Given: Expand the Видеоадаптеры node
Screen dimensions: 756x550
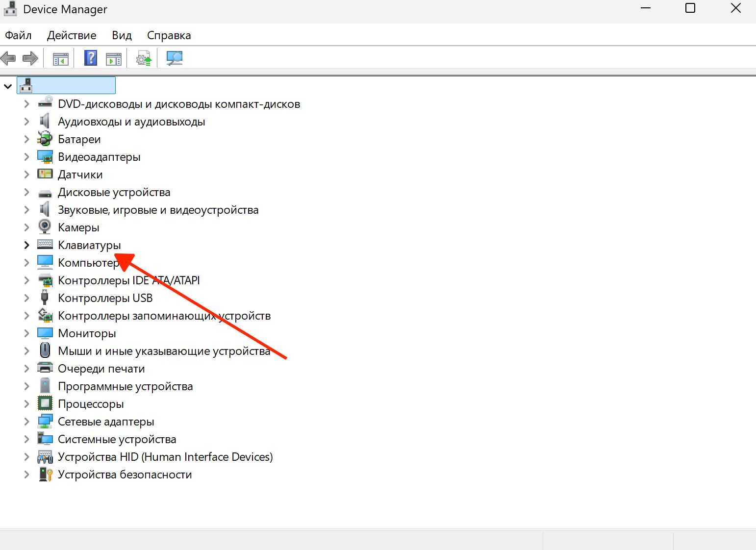Looking at the screenshot, I should [27, 157].
